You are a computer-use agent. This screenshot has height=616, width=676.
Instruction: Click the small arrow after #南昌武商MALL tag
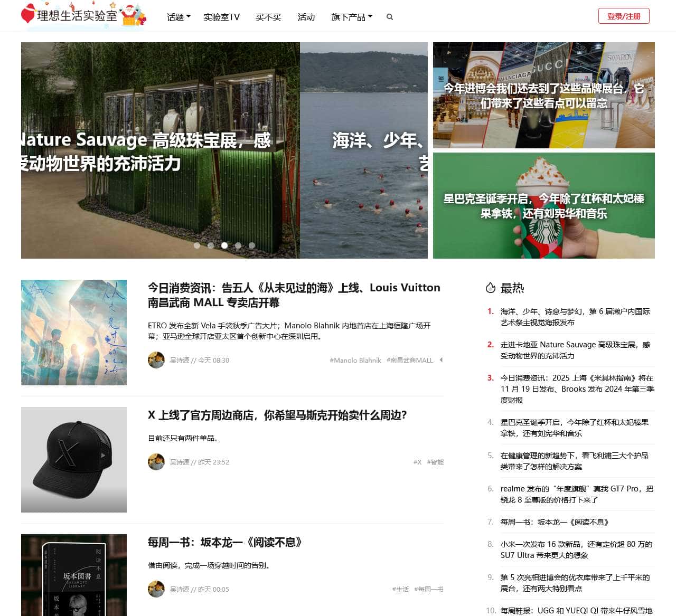(441, 360)
